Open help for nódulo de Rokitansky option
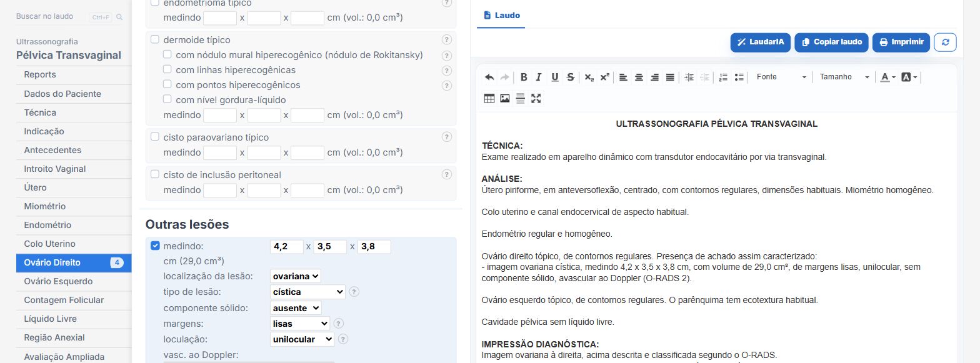Image resolution: width=980 pixels, height=363 pixels. [446, 55]
